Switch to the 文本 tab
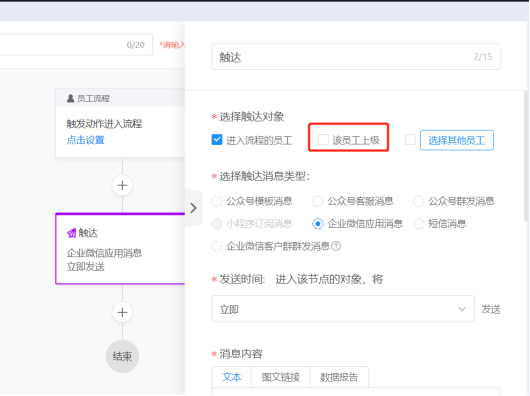The width and height of the screenshot is (530, 396). click(x=232, y=377)
